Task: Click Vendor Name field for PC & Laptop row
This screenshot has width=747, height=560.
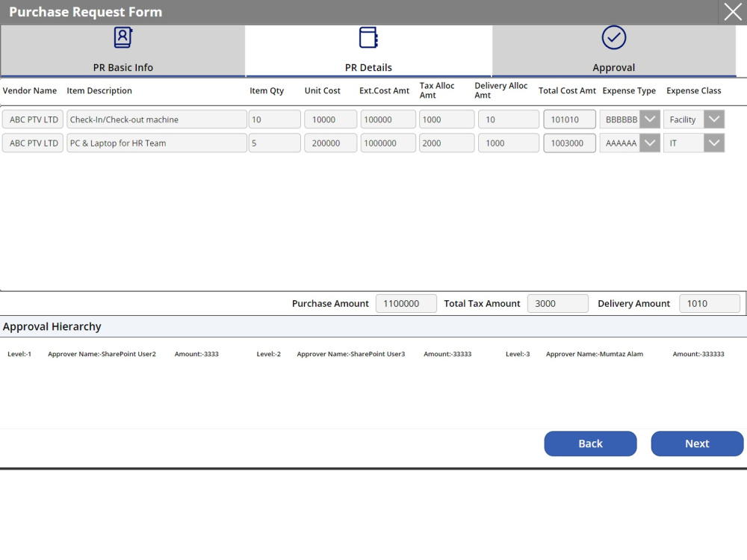Action: click(33, 143)
